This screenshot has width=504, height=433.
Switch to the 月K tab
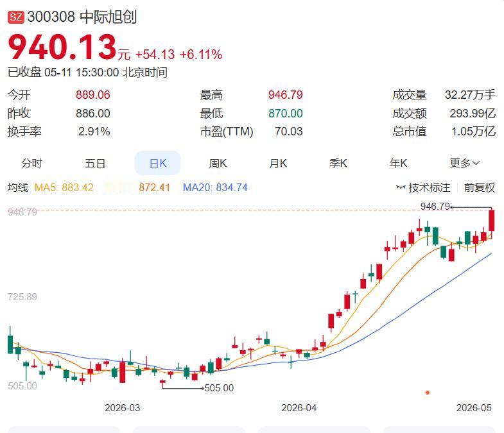[278, 163]
